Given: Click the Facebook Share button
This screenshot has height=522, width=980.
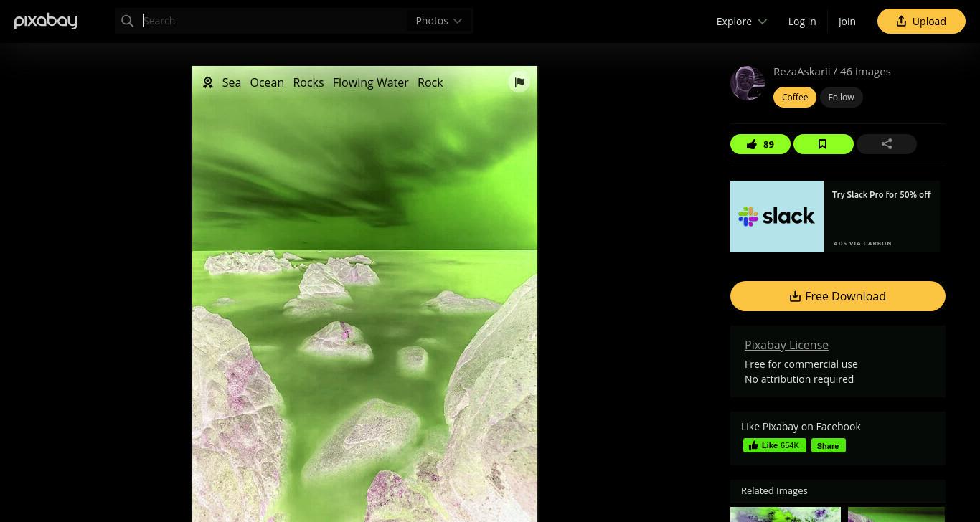Looking at the screenshot, I should 829,445.
